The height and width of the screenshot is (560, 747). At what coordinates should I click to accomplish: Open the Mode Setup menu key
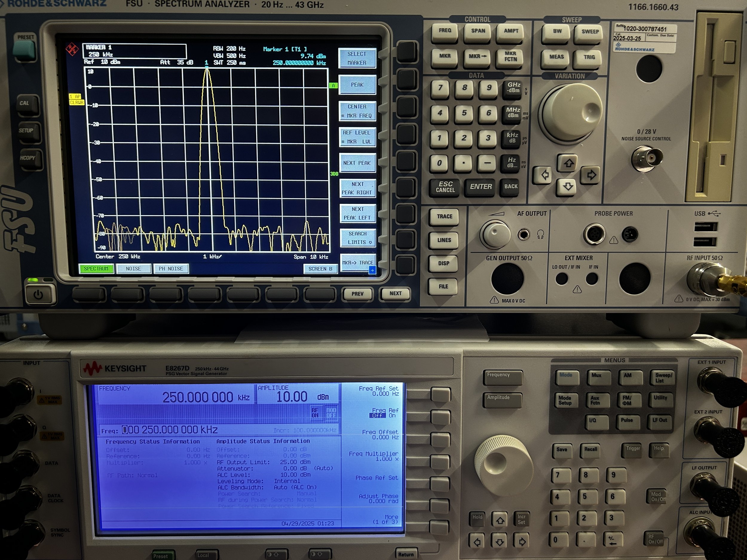pos(566,400)
